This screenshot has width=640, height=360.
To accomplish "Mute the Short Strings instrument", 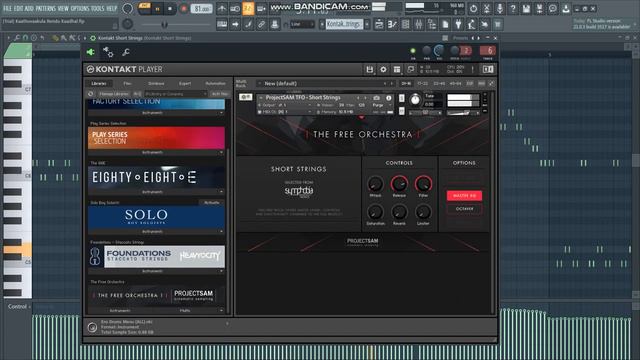I will [x=402, y=111].
